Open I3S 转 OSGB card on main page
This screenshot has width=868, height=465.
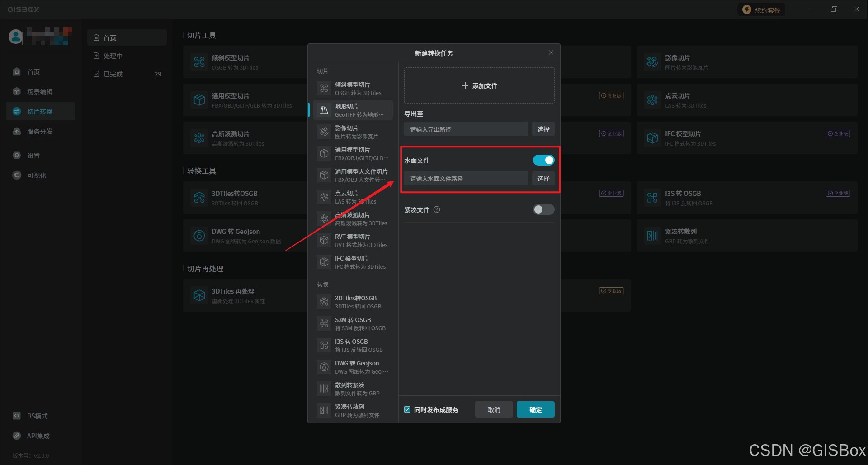[747, 198]
